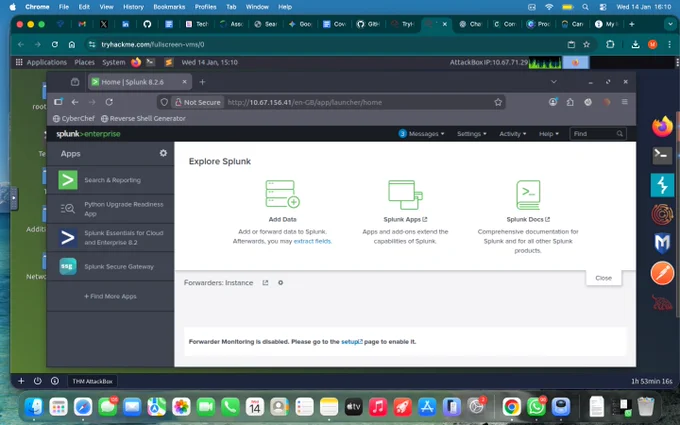Image resolution: width=680 pixels, height=425 pixels.
Task: Click the setup link for Forwarder Monitoring
Action: [352, 342]
